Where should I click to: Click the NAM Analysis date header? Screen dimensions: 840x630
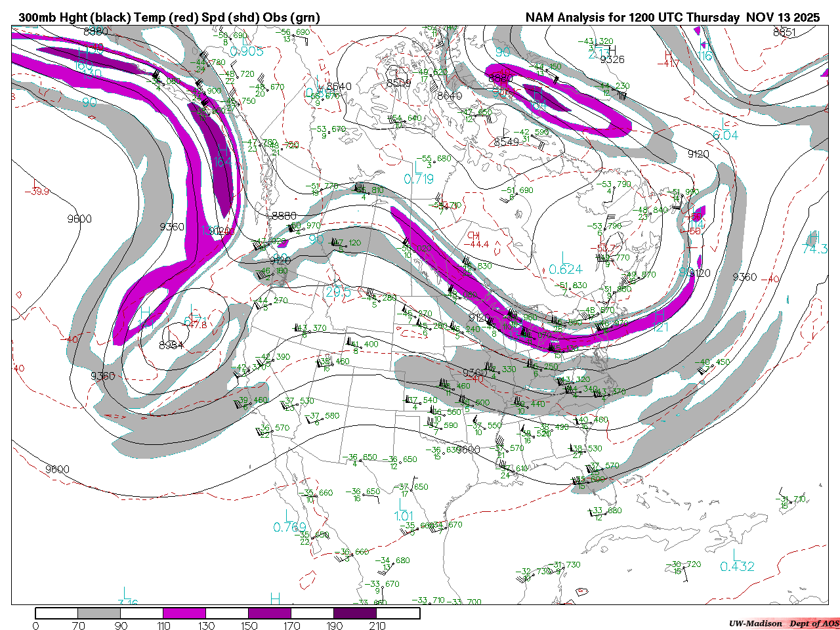672,18
